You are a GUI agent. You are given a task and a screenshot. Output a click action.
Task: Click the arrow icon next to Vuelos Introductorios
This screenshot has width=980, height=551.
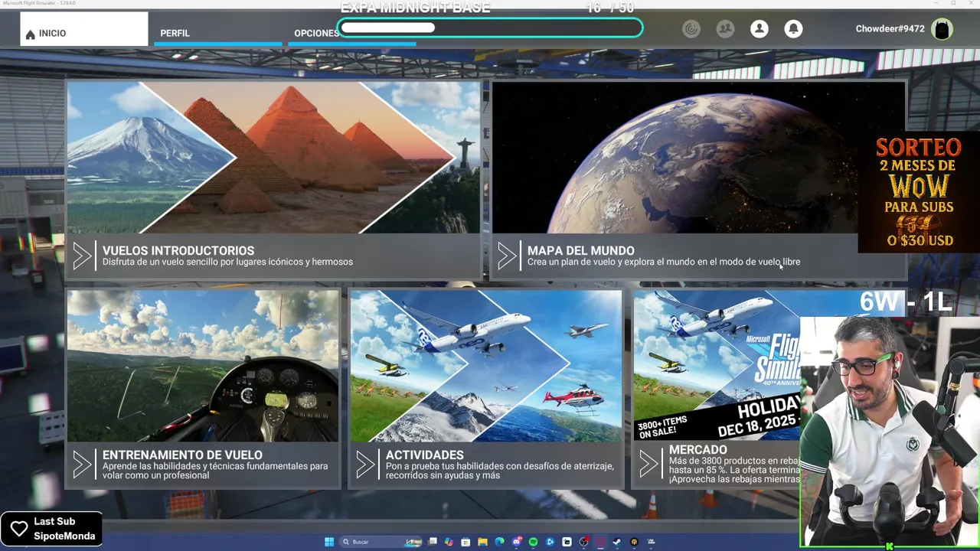82,256
